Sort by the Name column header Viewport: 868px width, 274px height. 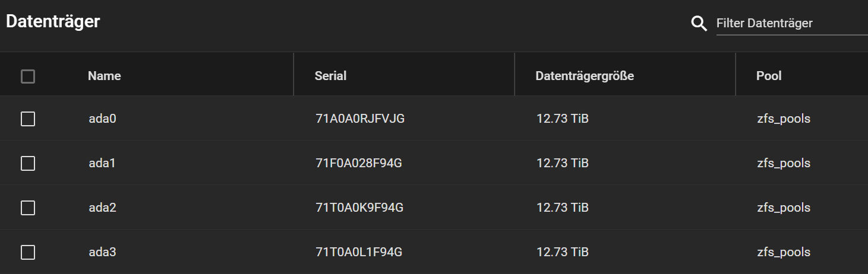point(104,76)
